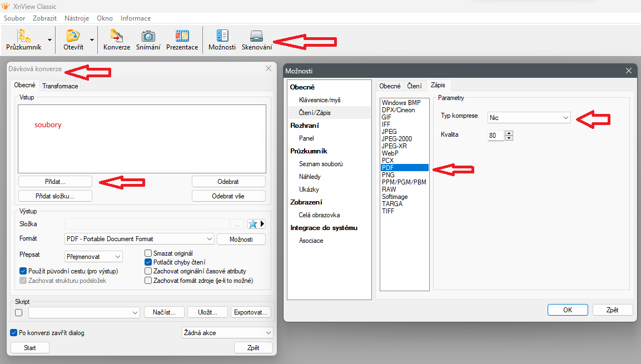Decrease Kvalita value with down arrow

[x=509, y=138]
